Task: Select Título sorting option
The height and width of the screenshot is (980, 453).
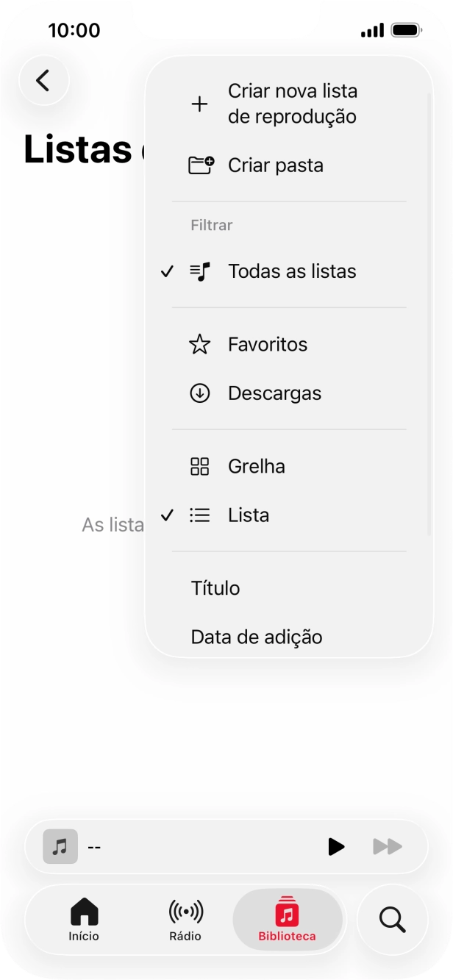Action: pos(215,588)
